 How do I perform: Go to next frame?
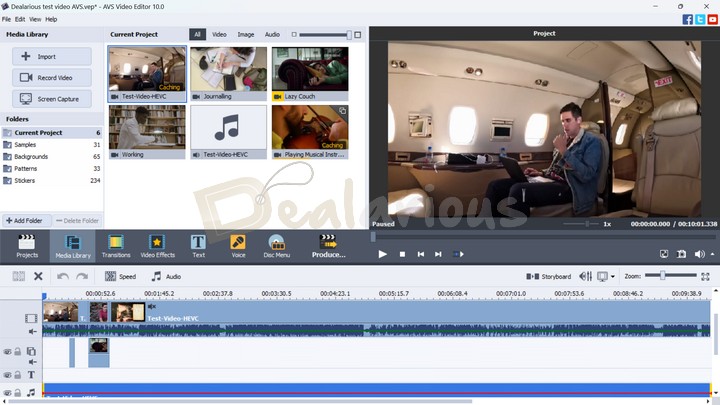(438, 254)
